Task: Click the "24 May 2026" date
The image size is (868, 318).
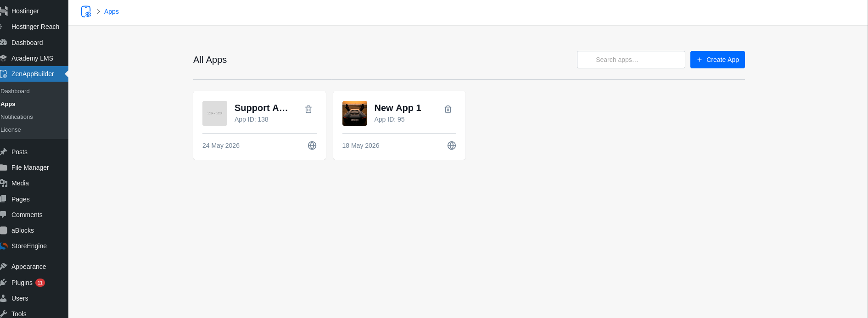Action: 221,145
